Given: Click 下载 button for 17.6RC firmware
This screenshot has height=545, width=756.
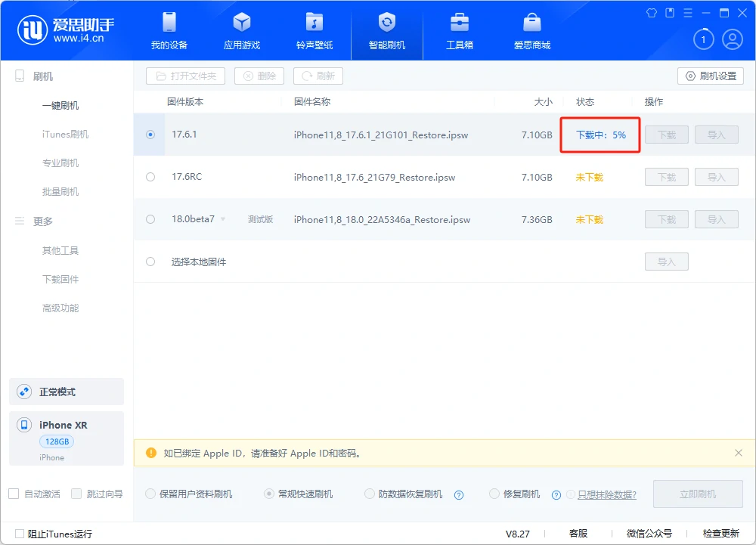Looking at the screenshot, I should (x=667, y=178).
